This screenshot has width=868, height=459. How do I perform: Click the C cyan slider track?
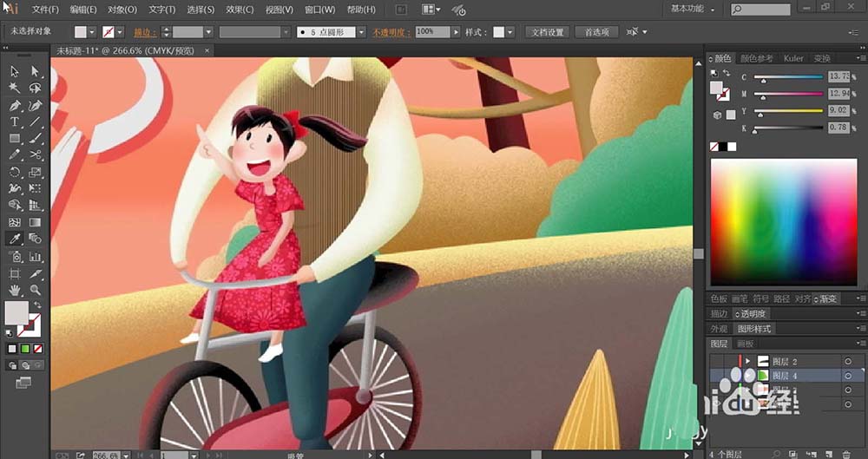coord(788,77)
